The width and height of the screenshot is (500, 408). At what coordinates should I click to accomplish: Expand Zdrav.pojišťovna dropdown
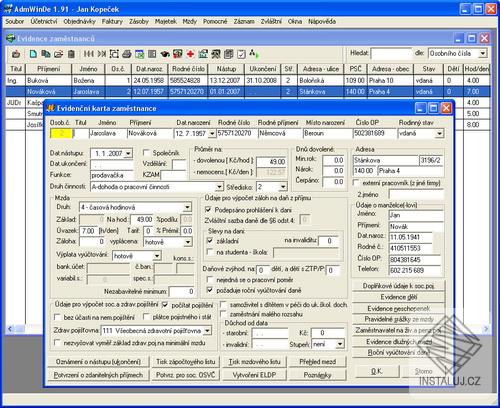[x=207, y=331]
